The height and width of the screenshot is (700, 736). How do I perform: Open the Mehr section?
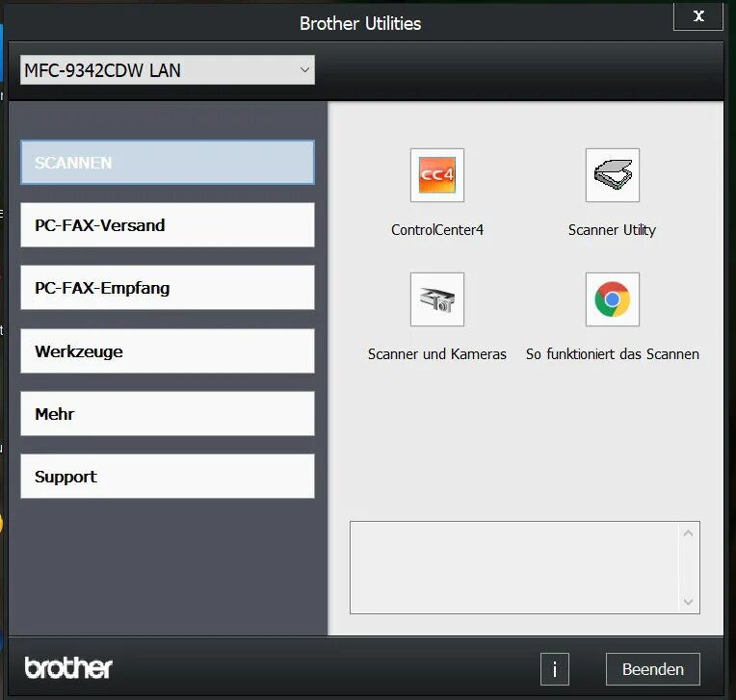(167, 414)
